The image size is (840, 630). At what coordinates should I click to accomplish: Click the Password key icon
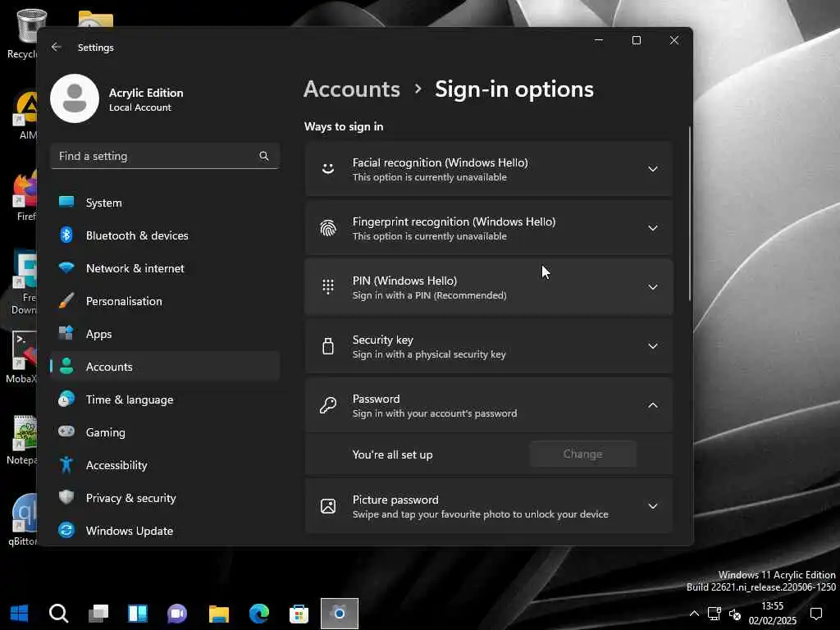click(328, 405)
